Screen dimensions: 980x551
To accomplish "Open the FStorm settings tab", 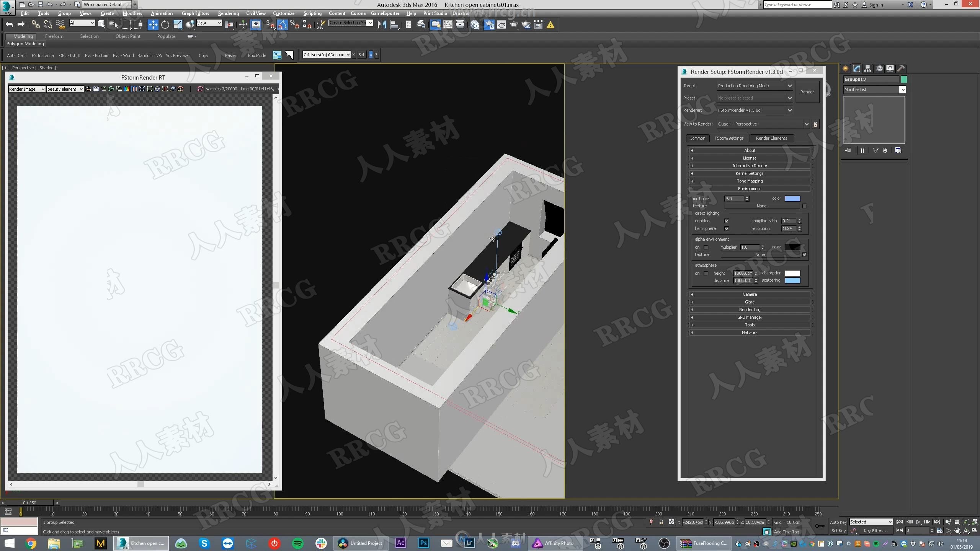I will pyautogui.click(x=728, y=138).
